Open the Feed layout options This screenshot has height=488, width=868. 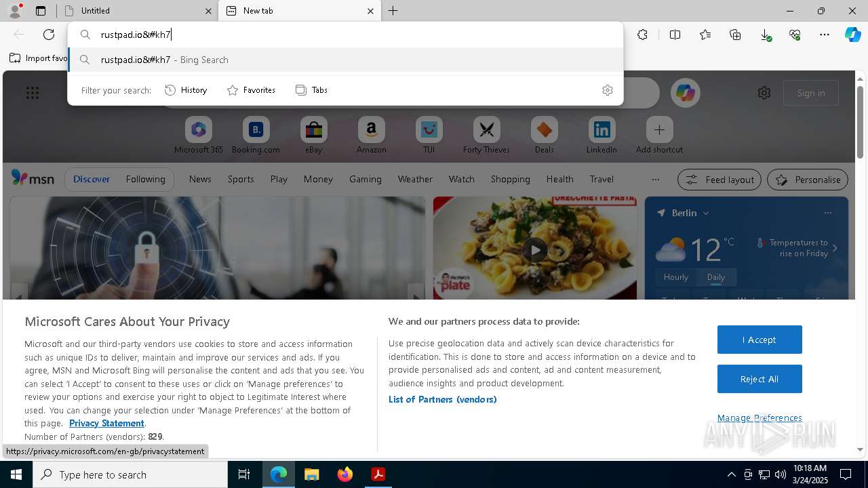(x=719, y=180)
